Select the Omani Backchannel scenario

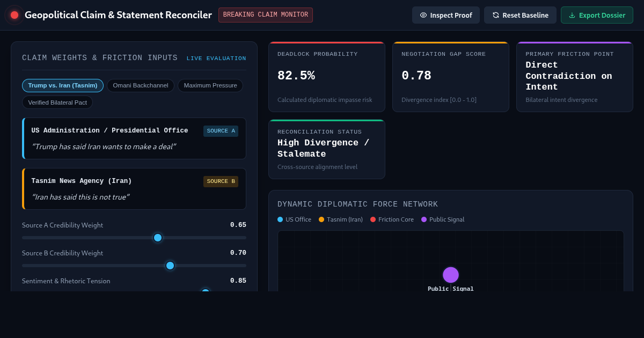point(141,85)
